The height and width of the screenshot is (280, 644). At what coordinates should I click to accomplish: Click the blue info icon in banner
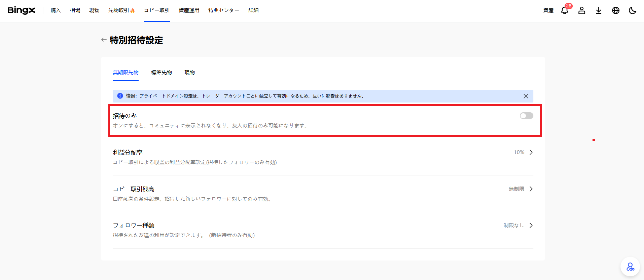coord(120,96)
